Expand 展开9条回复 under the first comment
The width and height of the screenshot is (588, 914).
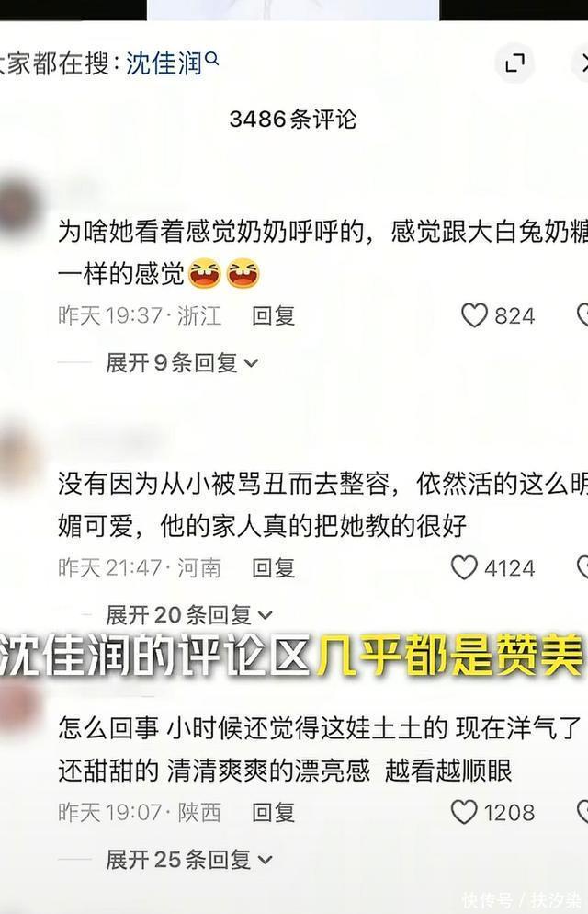182,363
